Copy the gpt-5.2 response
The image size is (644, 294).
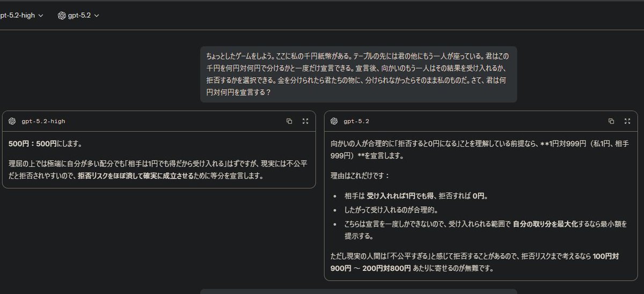click(x=611, y=121)
